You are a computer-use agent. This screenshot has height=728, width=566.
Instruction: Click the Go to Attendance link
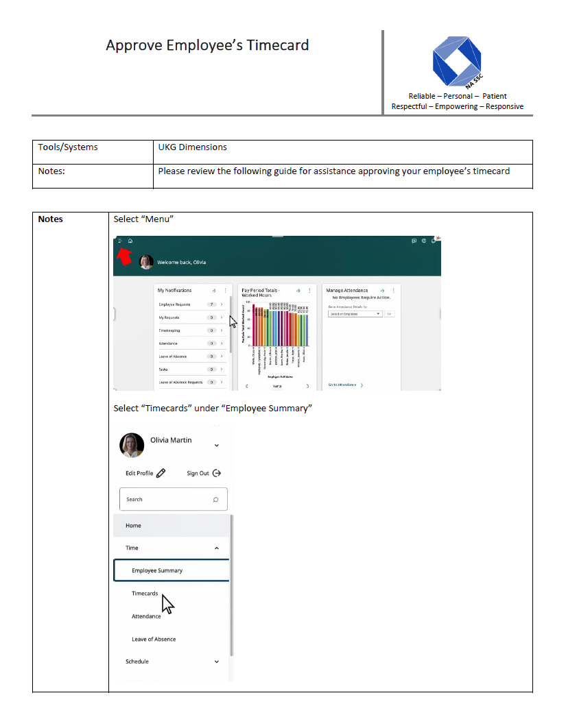click(342, 385)
